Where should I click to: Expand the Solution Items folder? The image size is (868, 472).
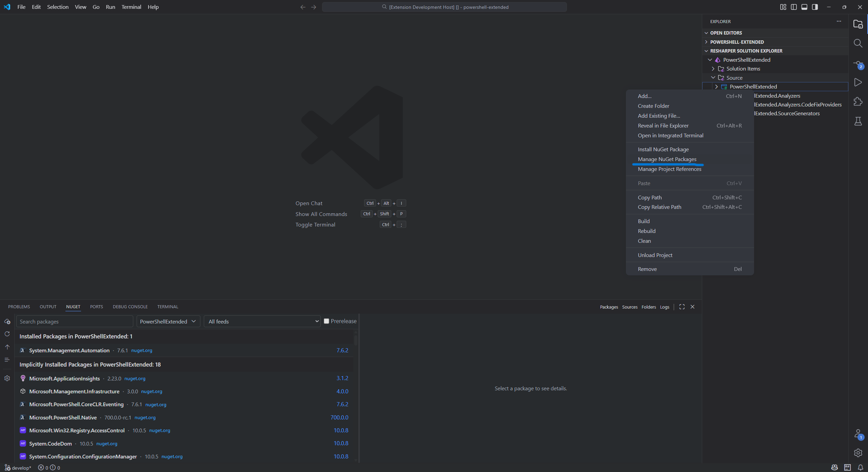713,69
